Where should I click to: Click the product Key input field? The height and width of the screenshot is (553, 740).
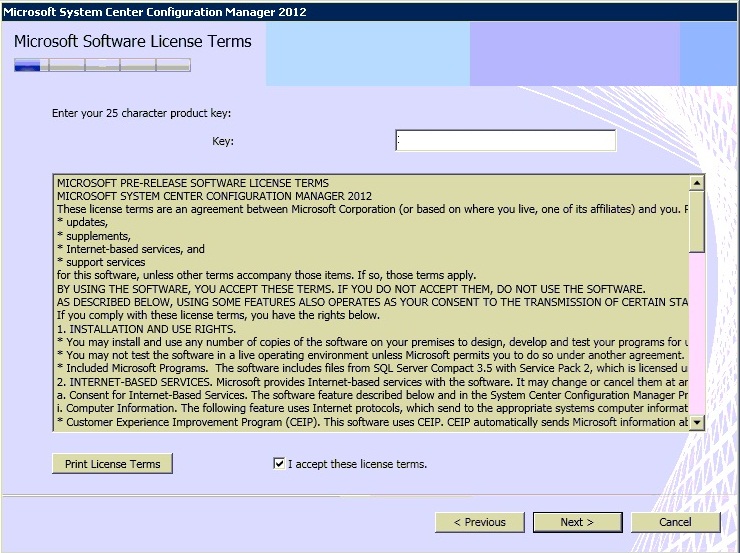tap(505, 141)
